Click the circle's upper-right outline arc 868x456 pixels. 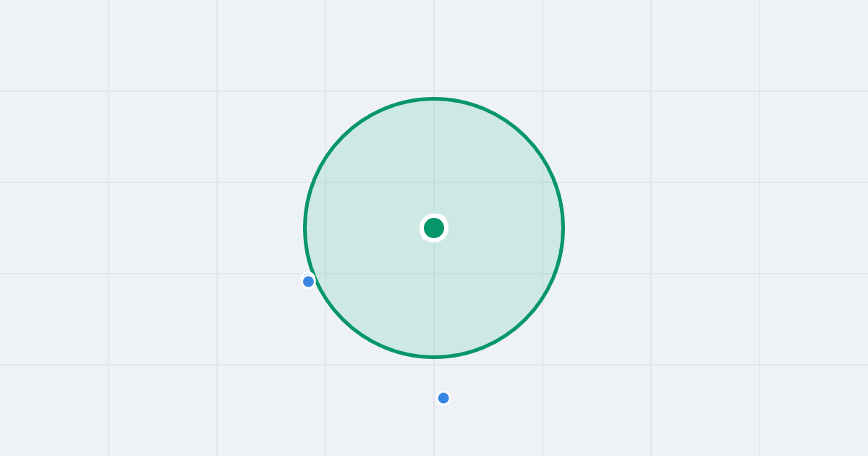coord(525,137)
